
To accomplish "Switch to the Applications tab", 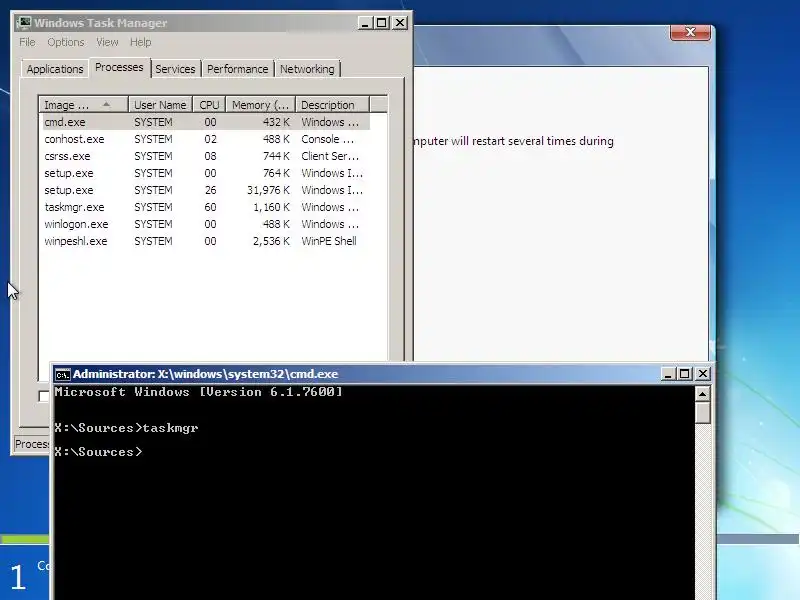I will coord(55,69).
